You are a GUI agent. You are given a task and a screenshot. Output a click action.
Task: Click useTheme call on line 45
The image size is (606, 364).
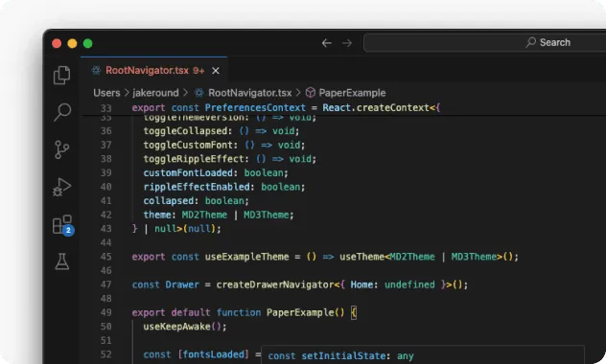[361, 257]
